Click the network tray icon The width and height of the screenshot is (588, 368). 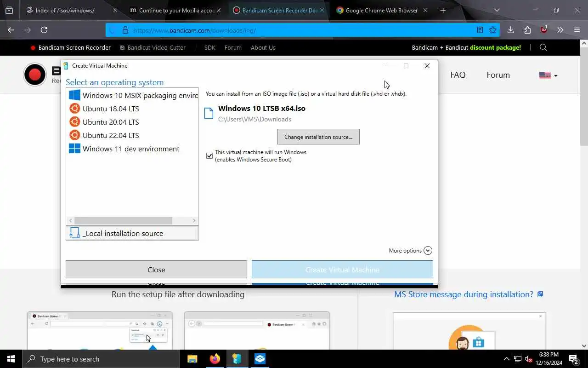[517, 359]
